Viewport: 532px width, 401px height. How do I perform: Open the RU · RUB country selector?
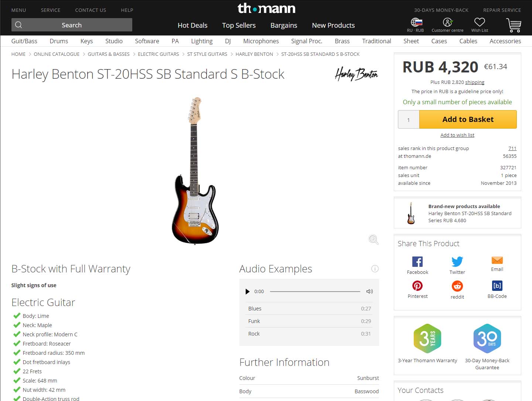pyautogui.click(x=416, y=22)
